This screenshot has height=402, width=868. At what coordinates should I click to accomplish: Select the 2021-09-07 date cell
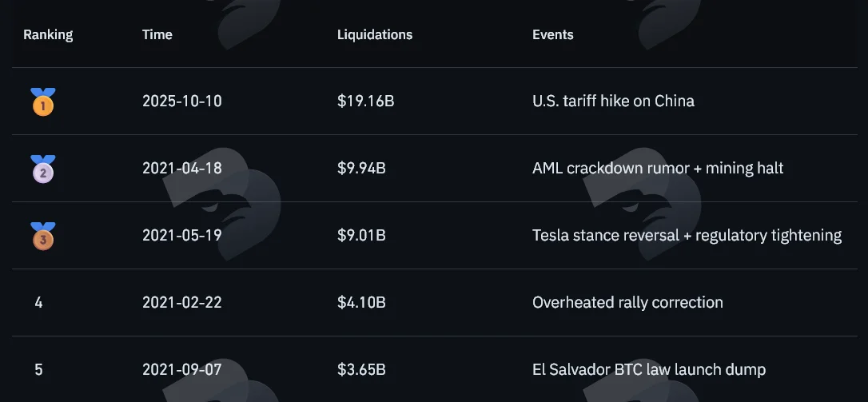click(182, 370)
